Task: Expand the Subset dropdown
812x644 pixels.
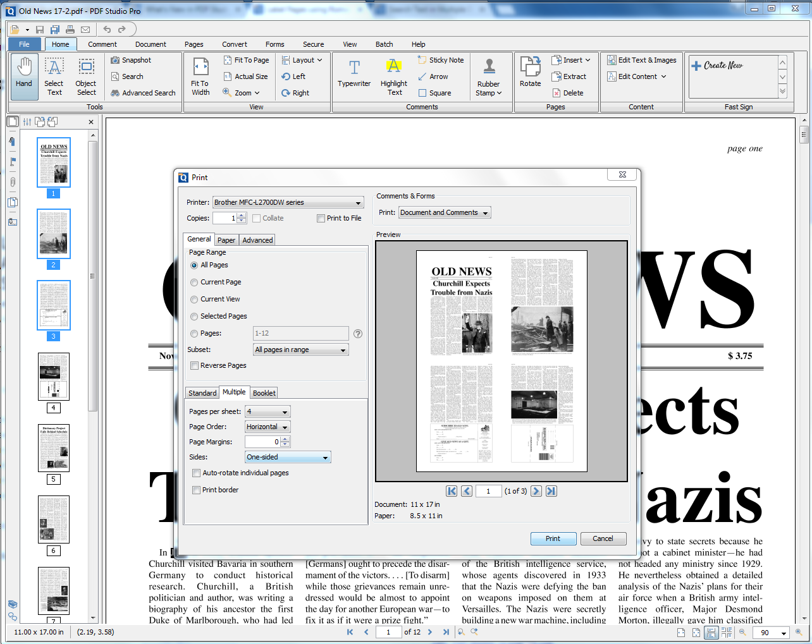Action: (x=300, y=349)
